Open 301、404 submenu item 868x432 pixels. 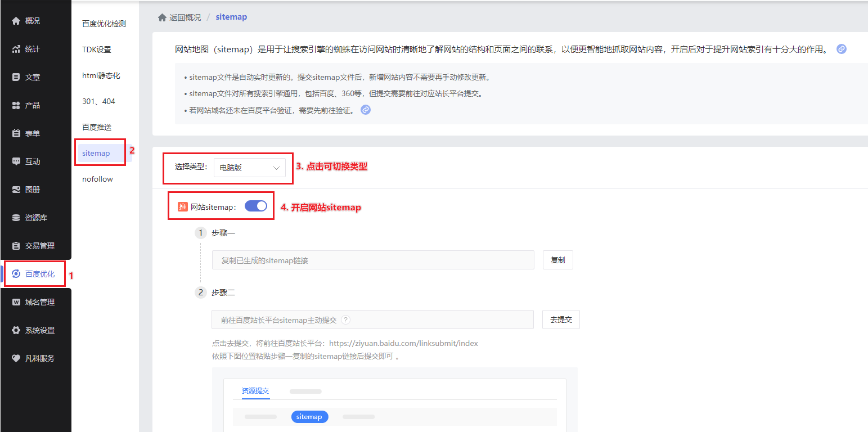[98, 101]
